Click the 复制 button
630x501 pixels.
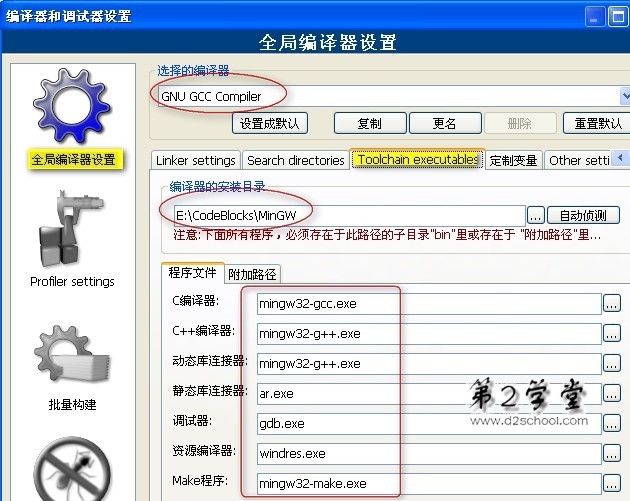[370, 123]
